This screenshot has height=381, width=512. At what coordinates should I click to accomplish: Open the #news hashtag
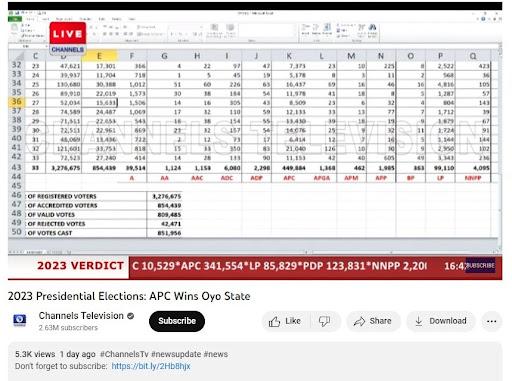(x=216, y=354)
